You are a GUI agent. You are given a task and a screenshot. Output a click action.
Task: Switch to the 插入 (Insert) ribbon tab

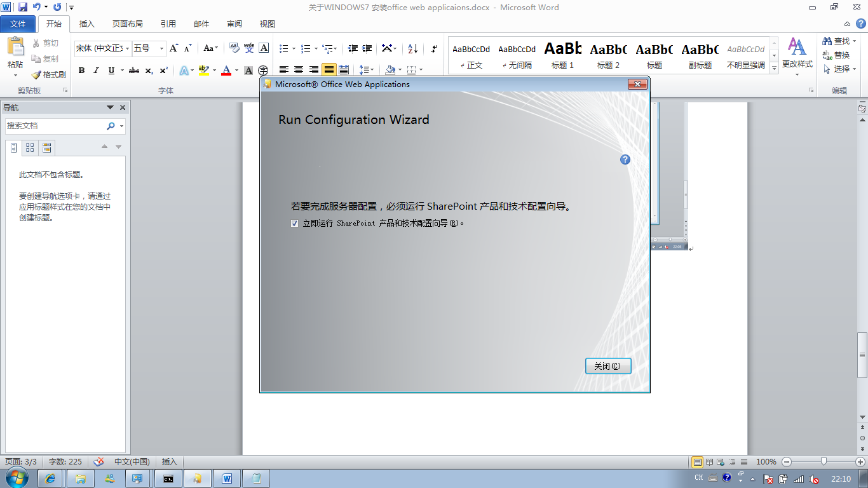pyautogui.click(x=86, y=24)
